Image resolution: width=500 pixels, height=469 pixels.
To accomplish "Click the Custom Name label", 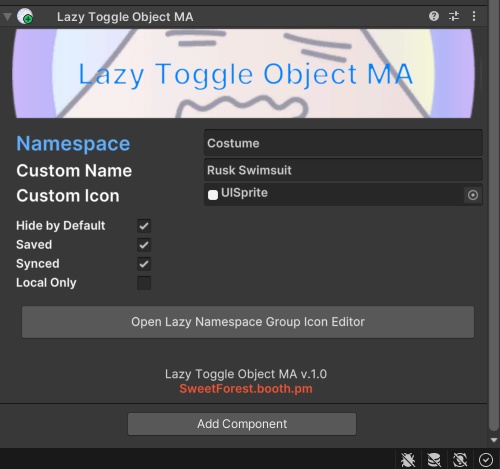I will coord(74,171).
